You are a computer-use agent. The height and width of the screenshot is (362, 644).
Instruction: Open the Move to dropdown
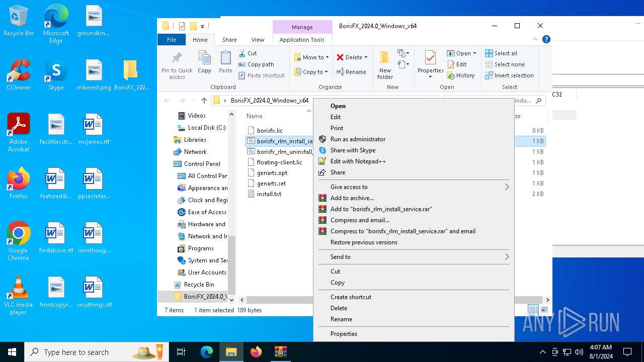pos(311,57)
